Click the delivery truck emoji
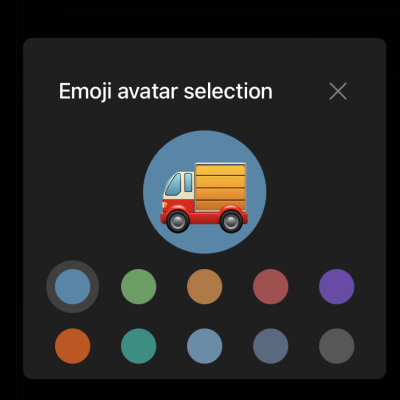 204,197
